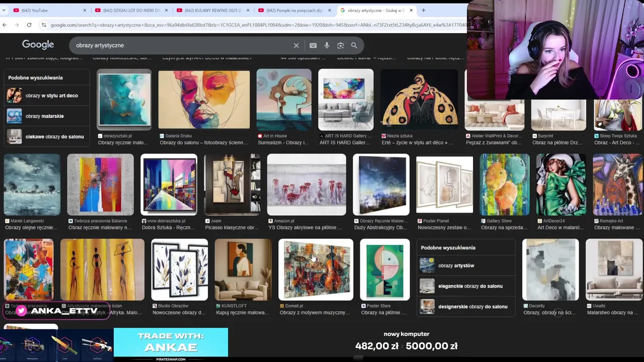Open the on-screen keyboard icon in search
This screenshot has width=644, height=362.
click(313, 45)
